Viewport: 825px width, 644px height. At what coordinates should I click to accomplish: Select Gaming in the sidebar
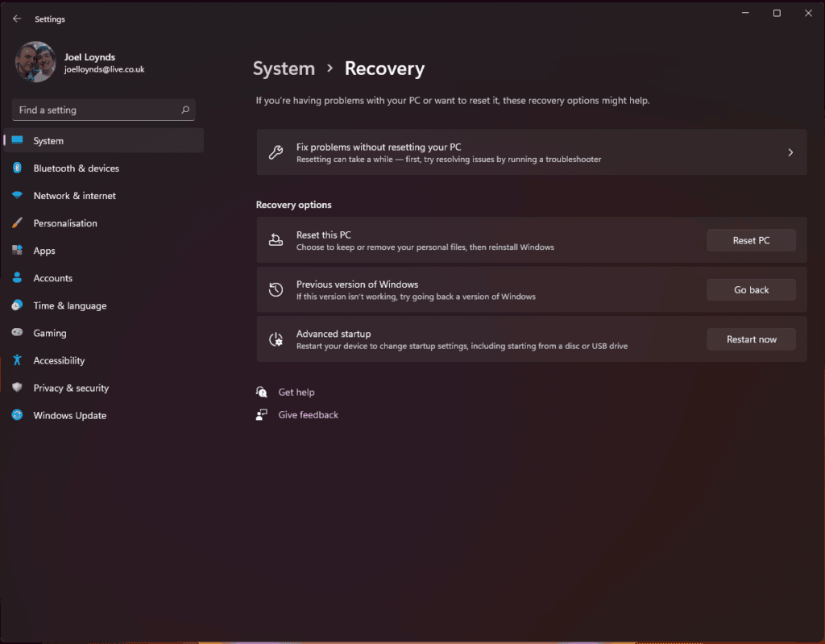(104, 333)
